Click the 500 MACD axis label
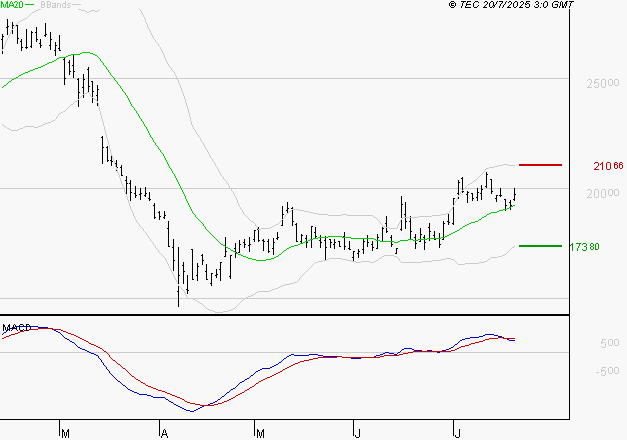 pyautogui.click(x=609, y=343)
